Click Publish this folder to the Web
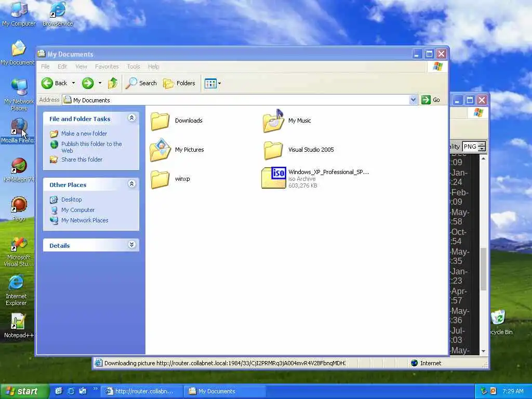This screenshot has width=532, height=399. pos(91,147)
